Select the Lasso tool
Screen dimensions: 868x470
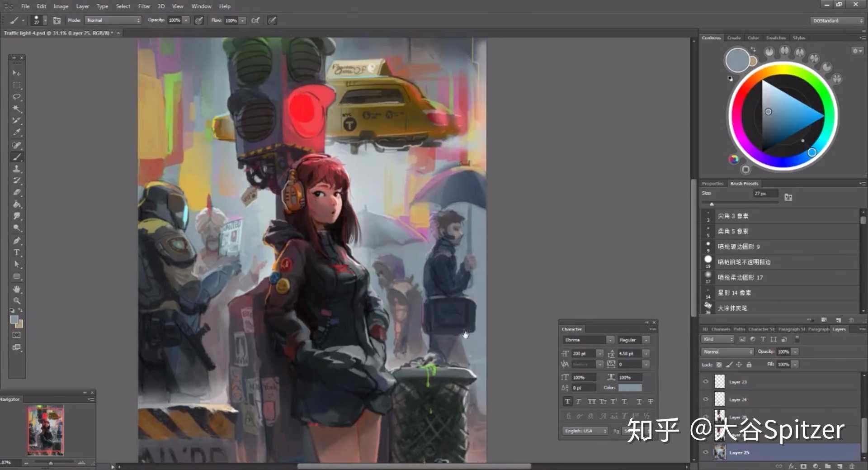point(17,97)
